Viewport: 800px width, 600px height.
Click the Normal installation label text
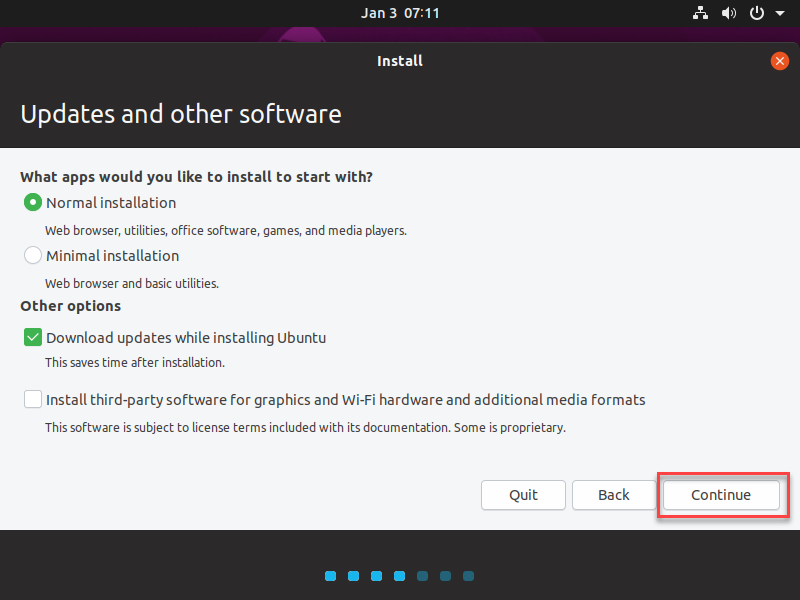coord(111,203)
